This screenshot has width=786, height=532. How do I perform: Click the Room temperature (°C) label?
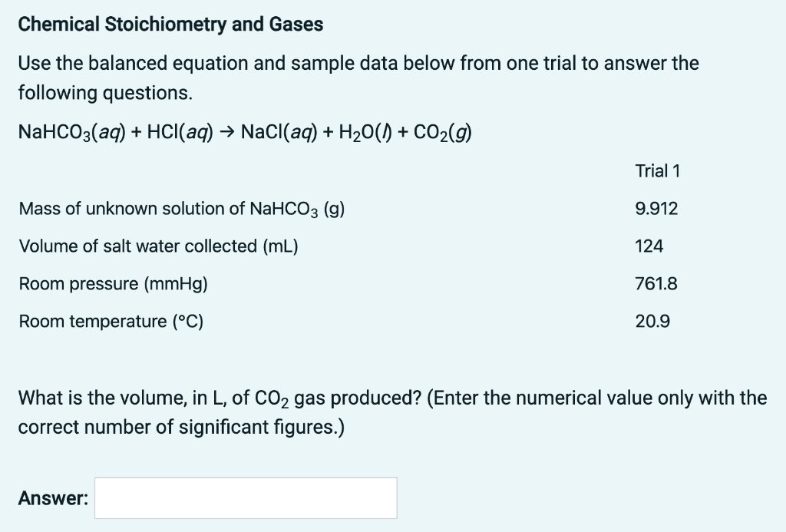[x=111, y=321]
